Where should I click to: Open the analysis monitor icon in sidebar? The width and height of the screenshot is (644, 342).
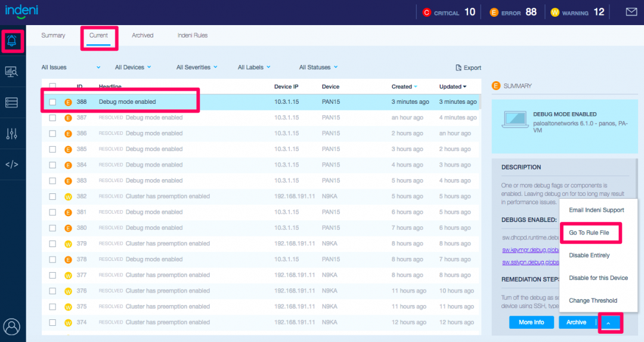click(12, 72)
